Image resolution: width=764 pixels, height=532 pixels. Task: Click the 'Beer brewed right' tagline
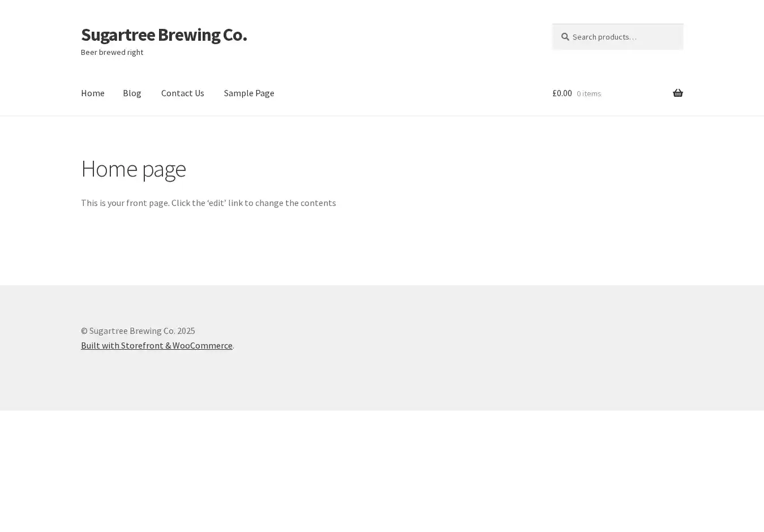point(112,52)
